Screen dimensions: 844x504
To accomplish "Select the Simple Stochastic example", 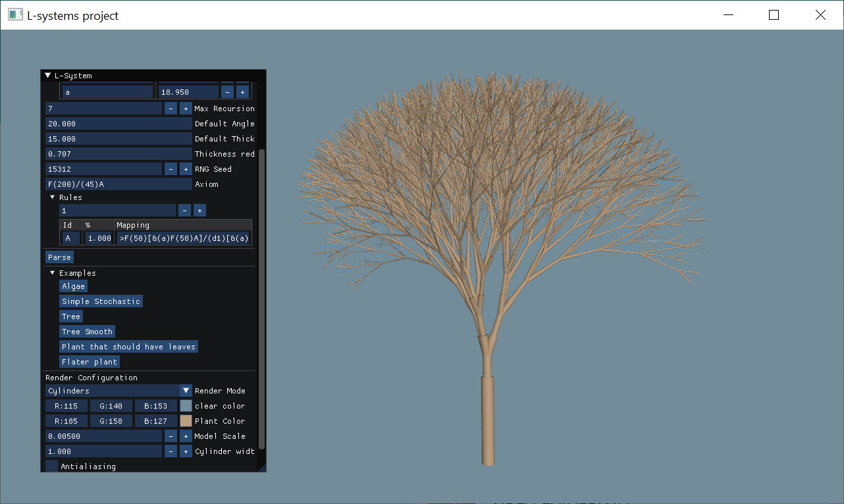I will click(x=101, y=301).
